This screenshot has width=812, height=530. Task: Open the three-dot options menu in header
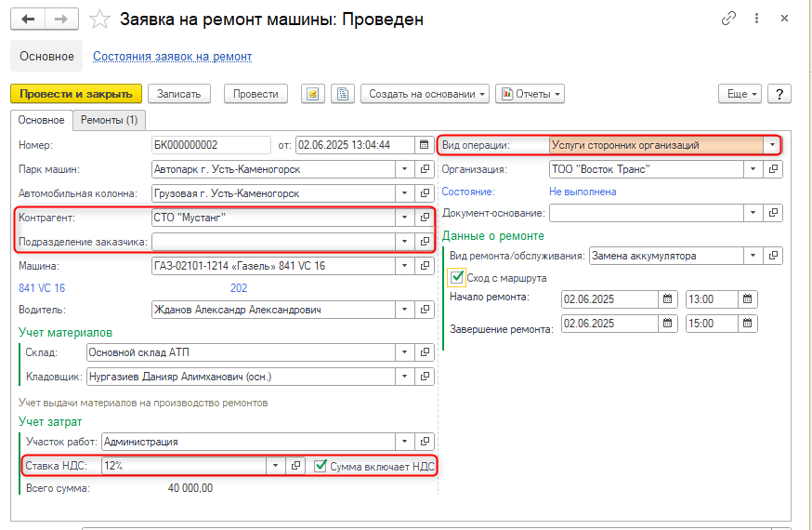click(756, 19)
